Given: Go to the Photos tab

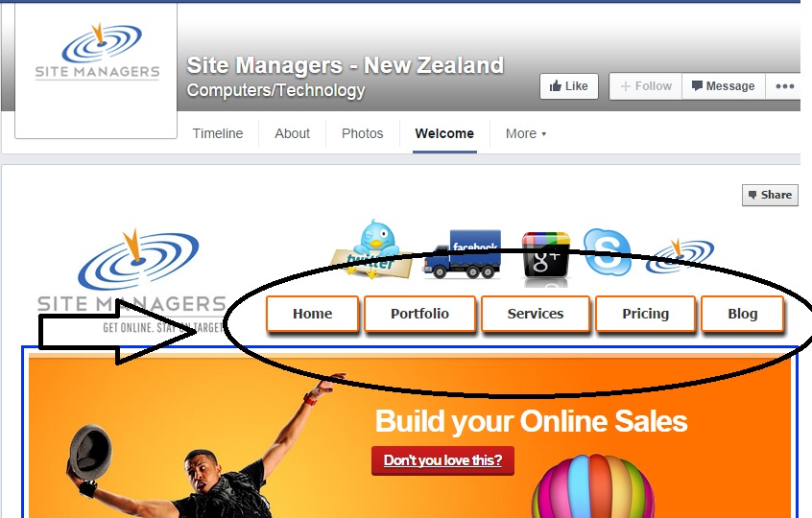Looking at the screenshot, I should [363, 133].
